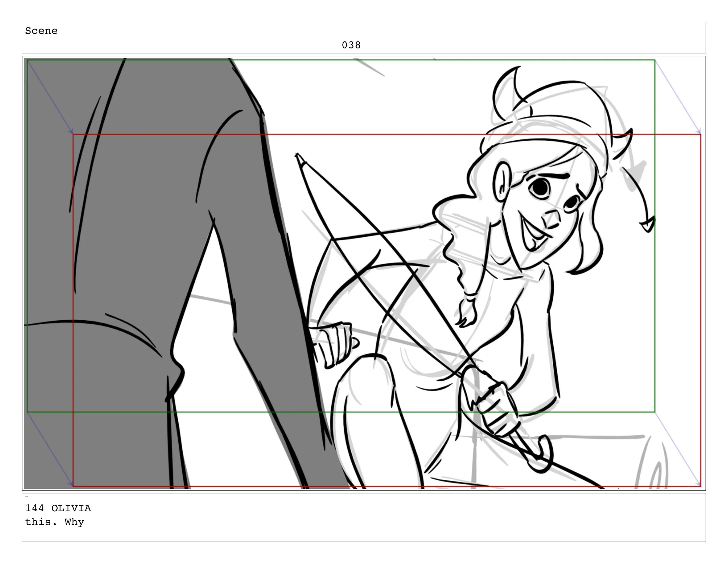Click bottom-right blue camera move arrowhead
Image resolution: width=728 pixels, height=564 pixels.
tap(699, 484)
